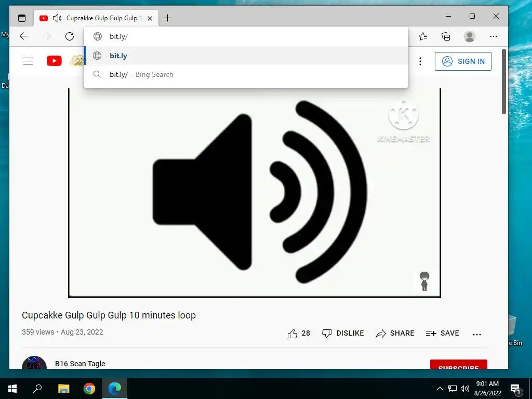Viewport: 532px width, 399px height.
Task: Go back to previous page
Action: (x=24, y=36)
